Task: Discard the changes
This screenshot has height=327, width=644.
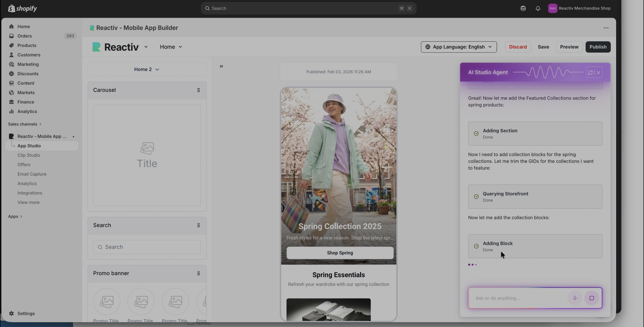Action: [518, 47]
